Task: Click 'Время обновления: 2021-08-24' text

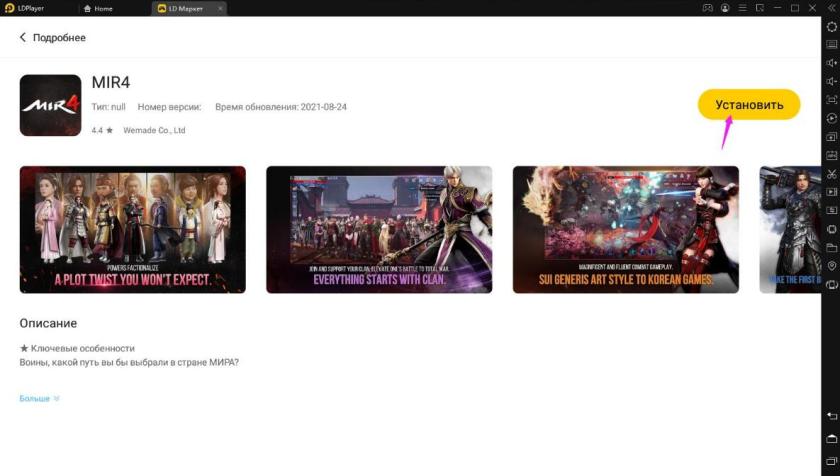Action: [x=281, y=107]
